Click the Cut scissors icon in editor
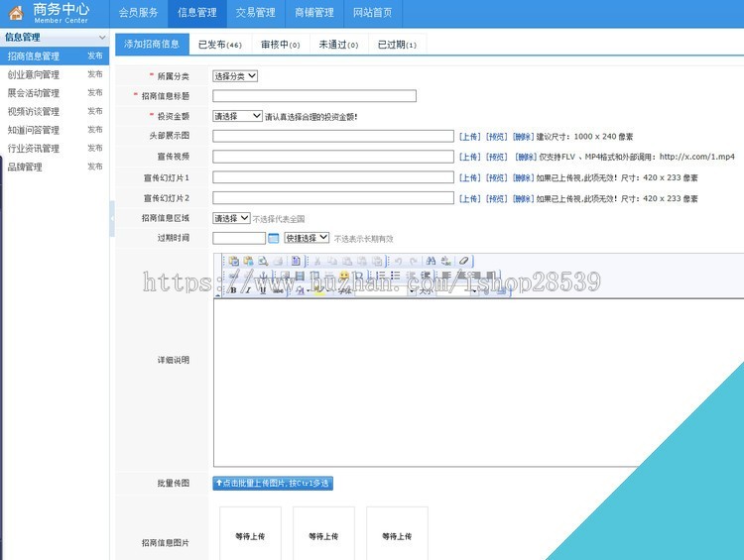The height and width of the screenshot is (560, 744). pos(317,261)
